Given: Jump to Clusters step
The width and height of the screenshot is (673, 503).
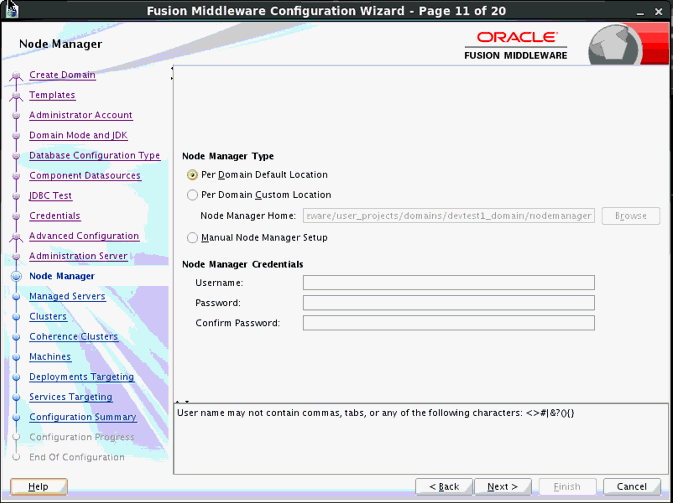Looking at the screenshot, I should 48,316.
